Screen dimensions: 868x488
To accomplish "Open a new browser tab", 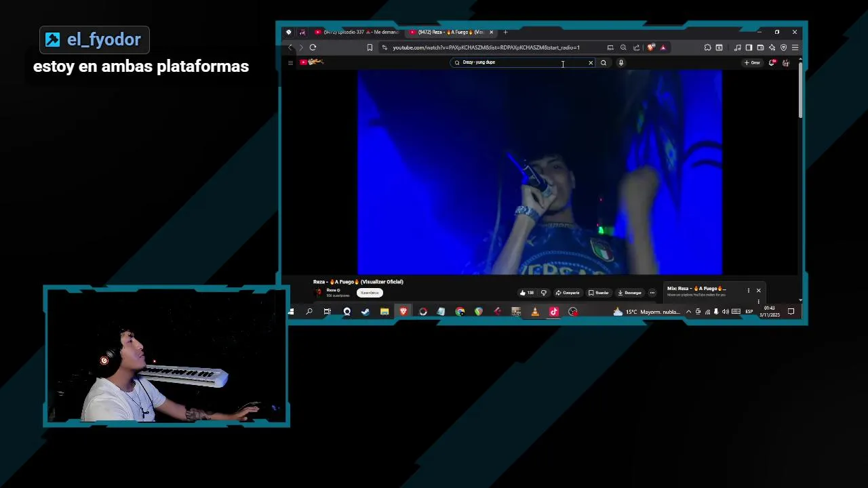I will click(x=505, y=32).
